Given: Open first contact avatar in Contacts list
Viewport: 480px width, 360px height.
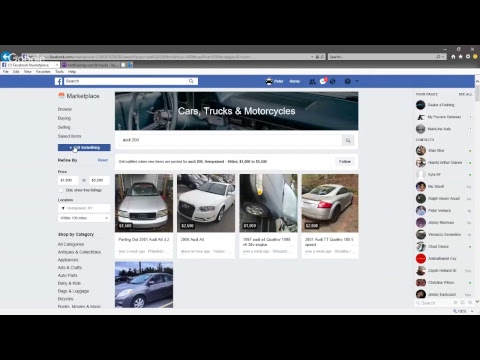Looking at the screenshot, I should click(421, 150).
